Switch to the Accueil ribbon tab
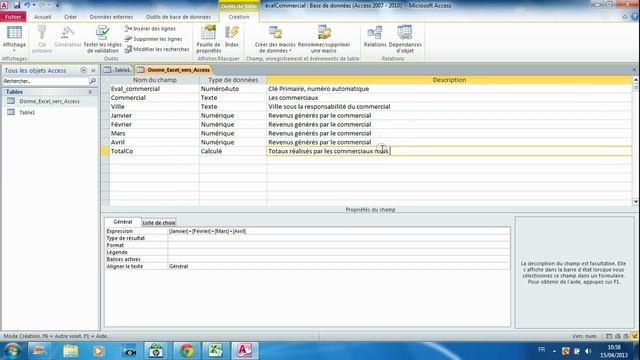This screenshot has height=360, width=640. (x=42, y=17)
